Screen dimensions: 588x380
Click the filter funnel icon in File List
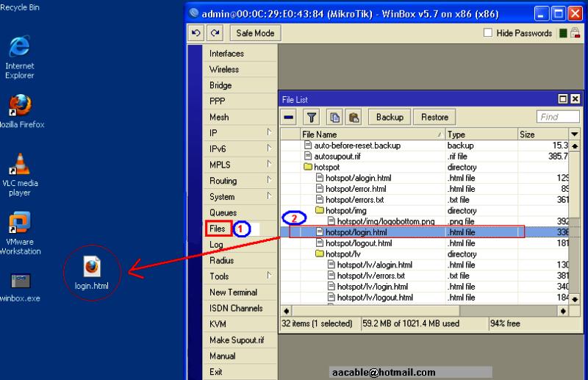point(311,118)
